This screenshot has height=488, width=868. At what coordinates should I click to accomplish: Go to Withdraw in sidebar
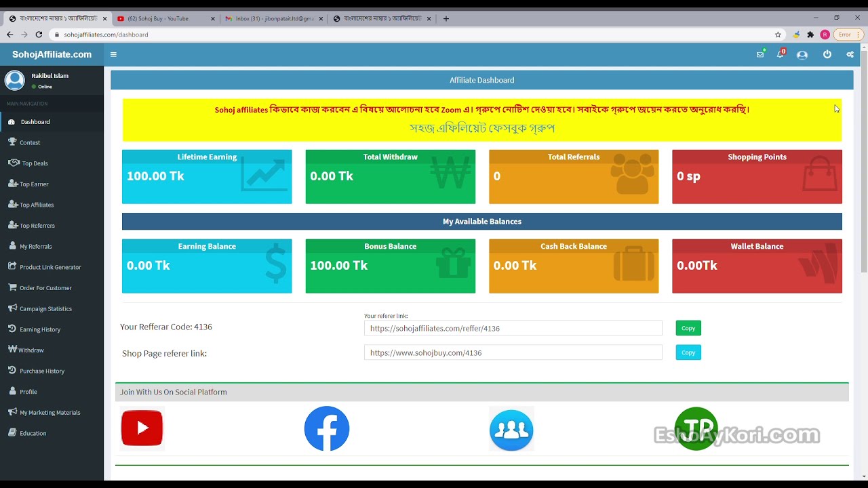31,350
